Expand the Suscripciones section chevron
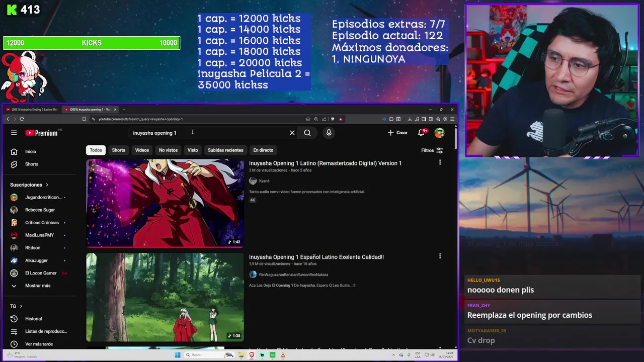Viewport: 644px width, 362px height. pyautogui.click(x=47, y=185)
